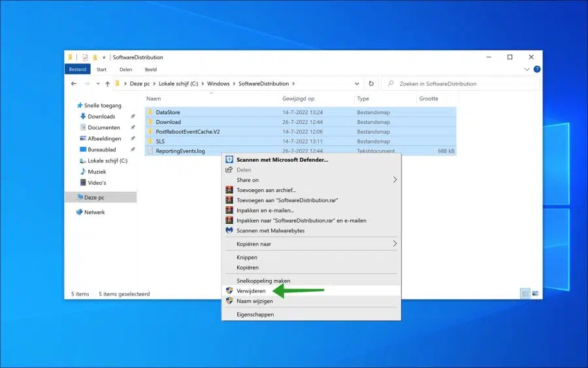The width and height of the screenshot is (588, 368).
Task: Choose Verwijderen from context menu
Action: click(x=311, y=291)
